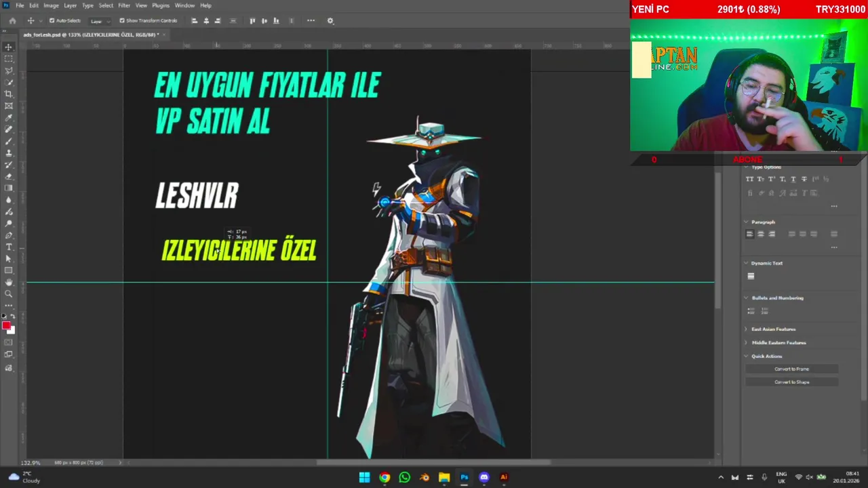868x488 pixels.
Task: Open the Auto-Select Layer dropdown
Action: tap(100, 21)
